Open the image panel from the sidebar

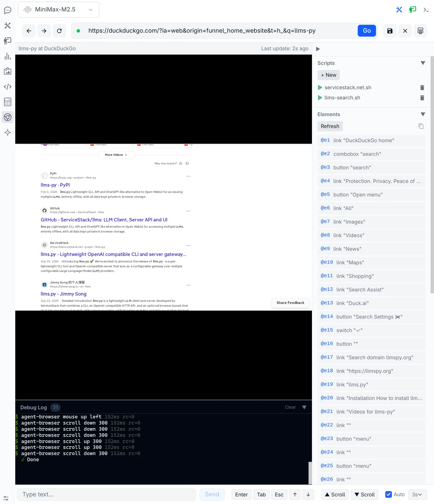(8, 71)
